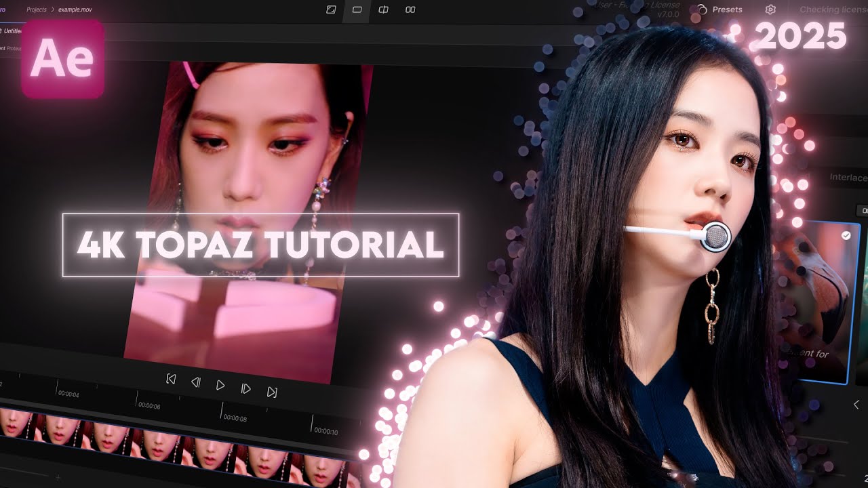
Task: Toggle the checkmark on the flamingo card
Action: (846, 236)
